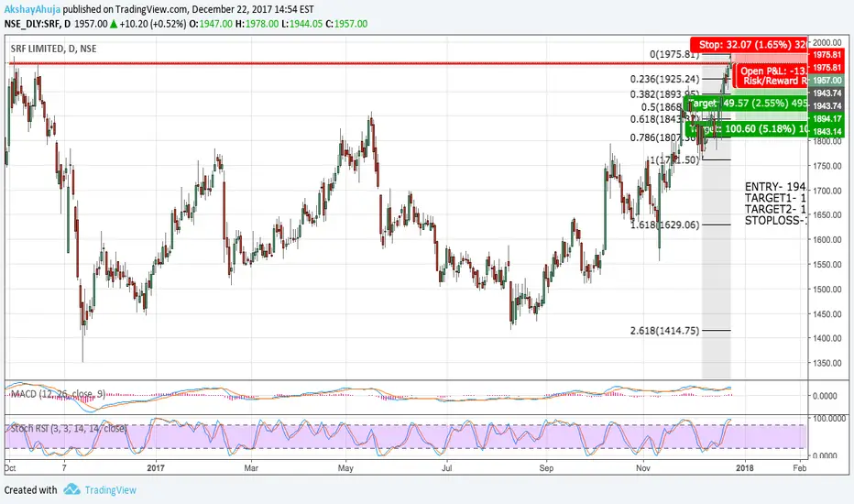Click the Oct label on the time axis
This screenshot has height=504, width=854.
[10, 467]
